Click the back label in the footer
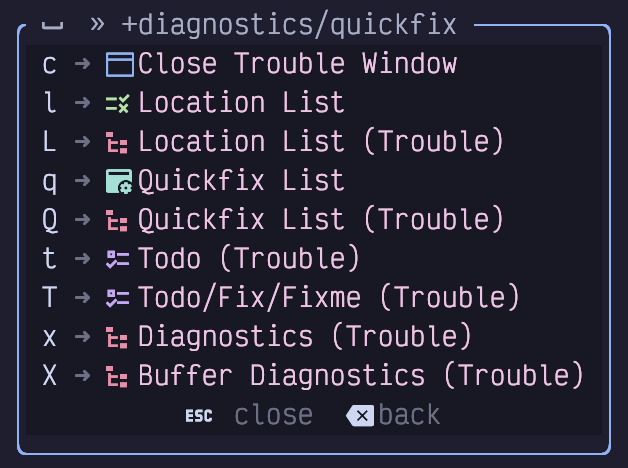 [409, 415]
